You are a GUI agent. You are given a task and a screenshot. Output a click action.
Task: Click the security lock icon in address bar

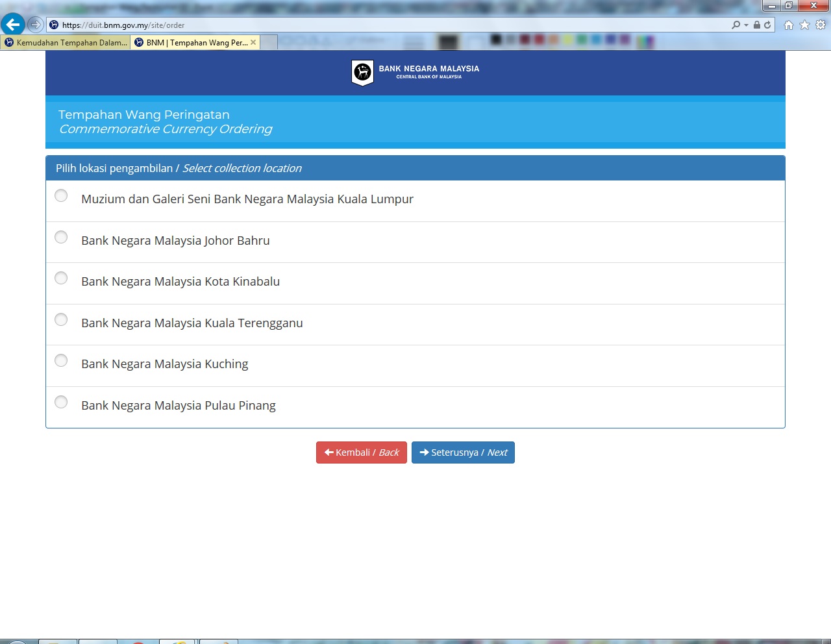[756, 25]
